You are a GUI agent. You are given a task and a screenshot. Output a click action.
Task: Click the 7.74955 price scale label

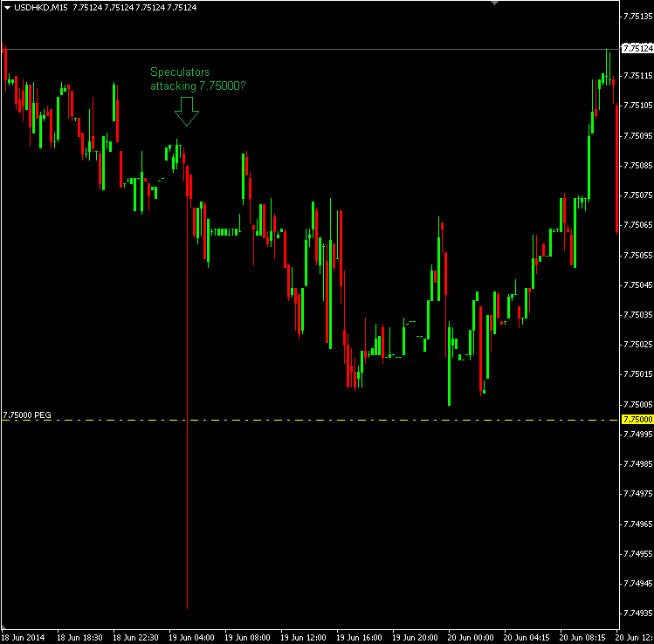(x=637, y=553)
